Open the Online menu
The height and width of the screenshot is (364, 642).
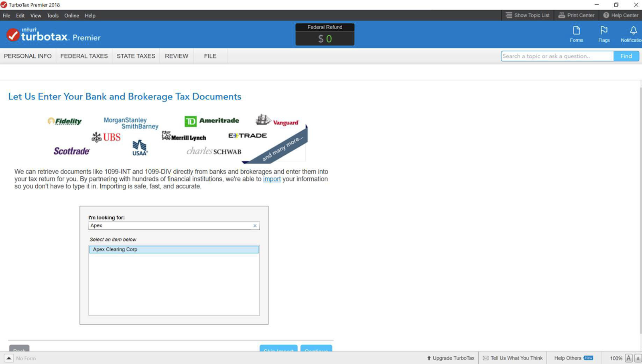[71, 15]
